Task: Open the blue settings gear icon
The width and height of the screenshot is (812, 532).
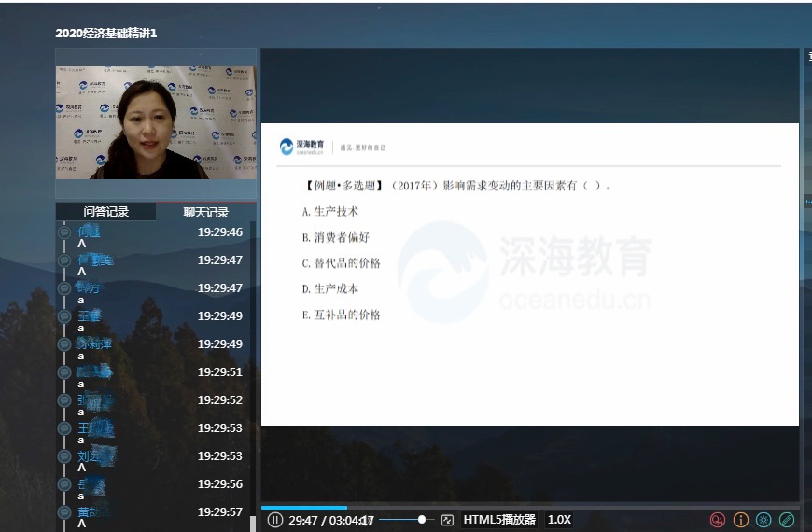Action: pyautogui.click(x=764, y=520)
